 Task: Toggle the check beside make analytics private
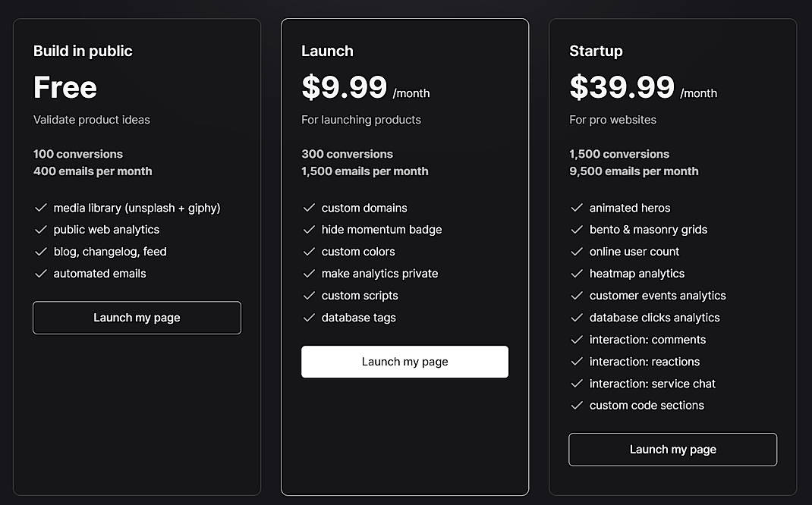coord(310,273)
